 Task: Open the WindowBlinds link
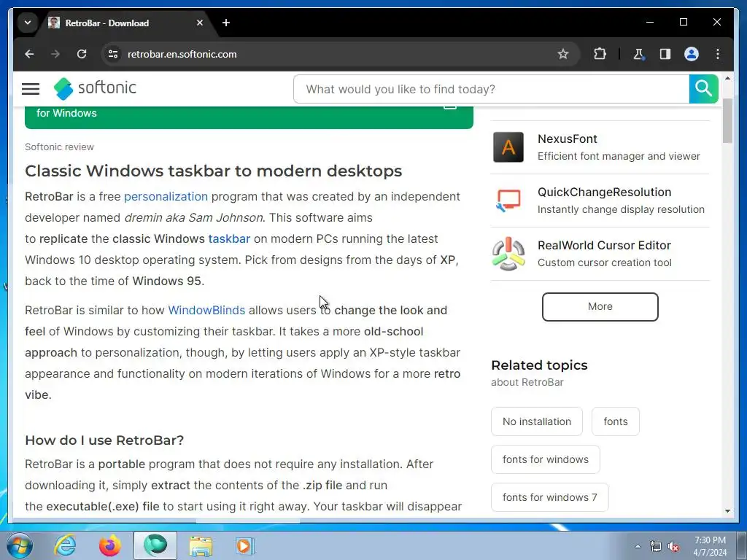click(206, 310)
